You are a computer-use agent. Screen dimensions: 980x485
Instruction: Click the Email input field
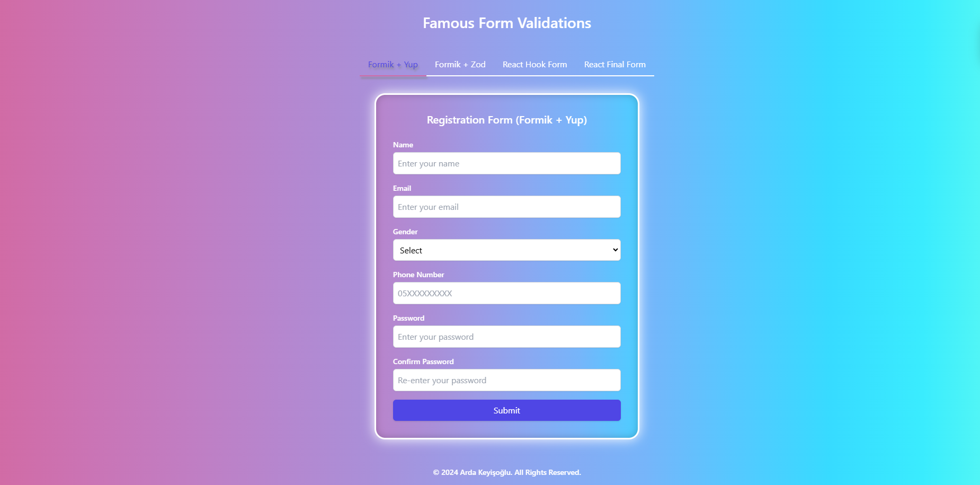[x=507, y=207]
